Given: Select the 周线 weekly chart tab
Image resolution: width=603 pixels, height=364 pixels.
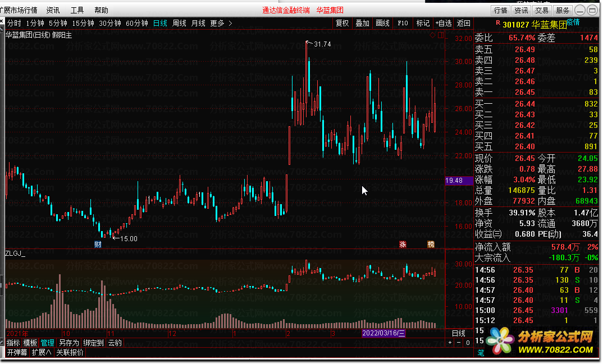Looking at the screenshot, I should point(179,24).
